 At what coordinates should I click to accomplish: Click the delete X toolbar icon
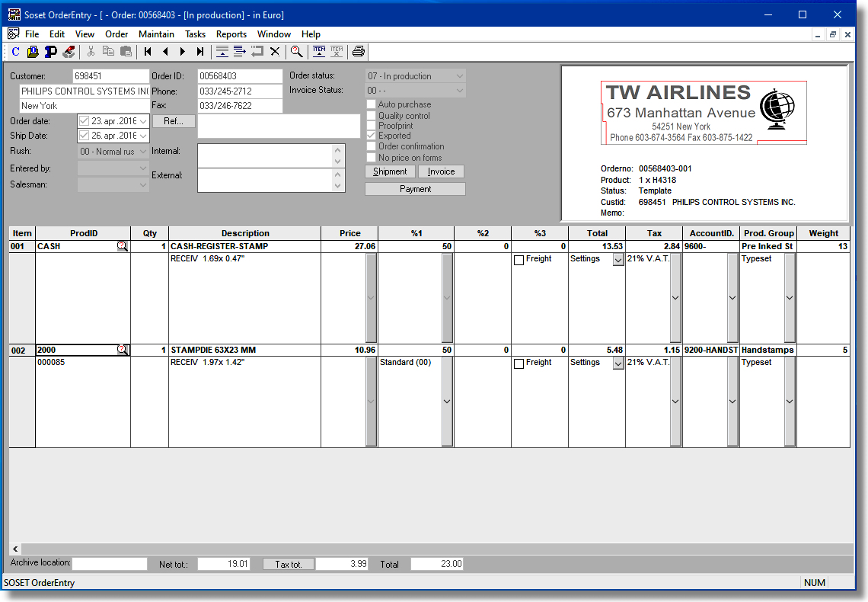275,52
